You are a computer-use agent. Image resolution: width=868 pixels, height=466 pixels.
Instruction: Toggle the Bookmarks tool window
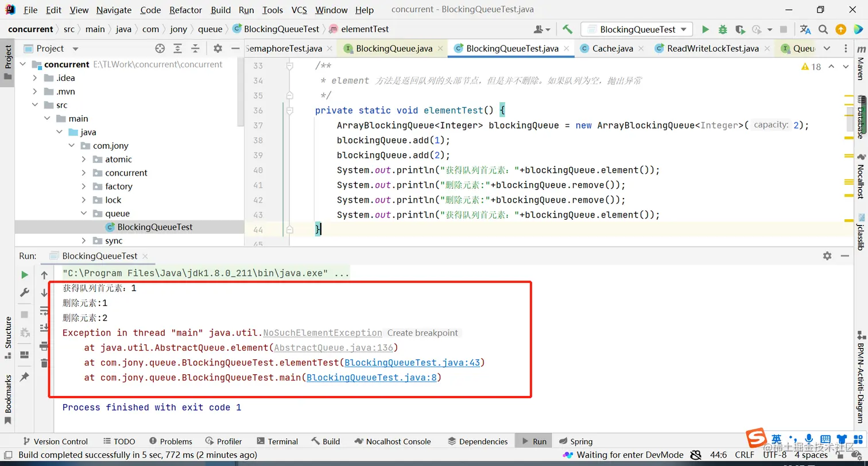click(8, 399)
